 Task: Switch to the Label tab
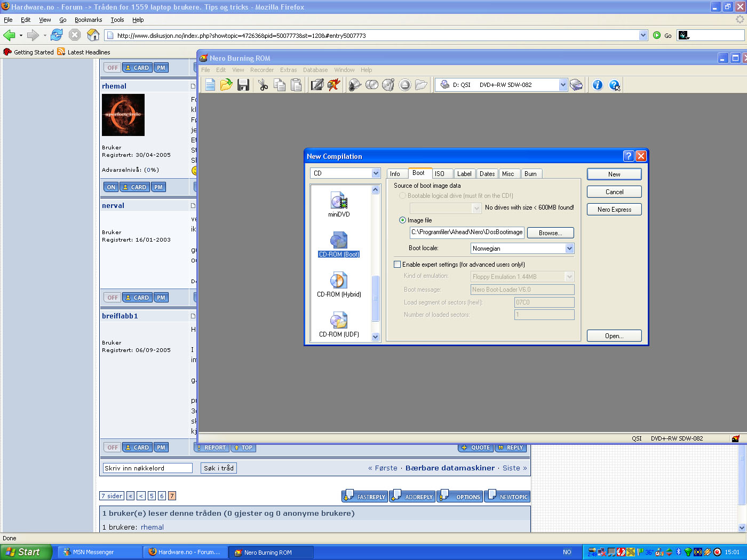coord(464,174)
